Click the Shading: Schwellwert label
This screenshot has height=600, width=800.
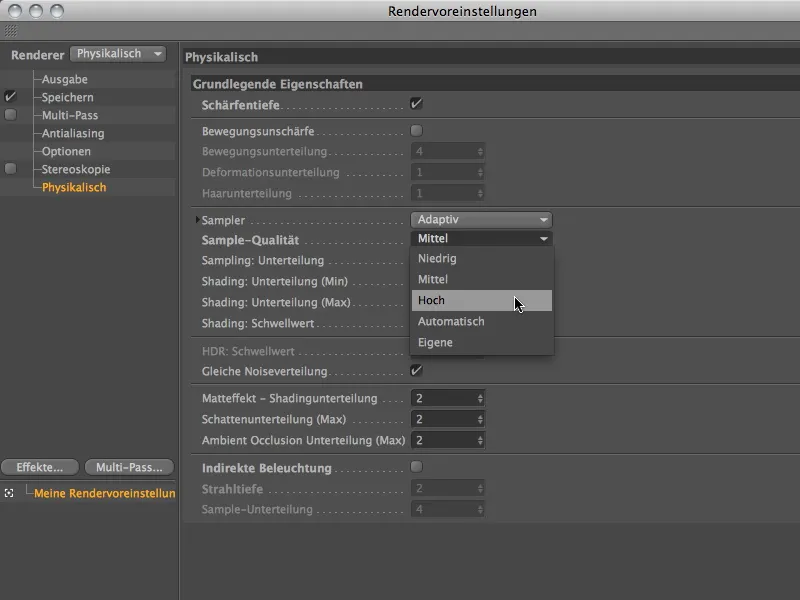coord(258,323)
